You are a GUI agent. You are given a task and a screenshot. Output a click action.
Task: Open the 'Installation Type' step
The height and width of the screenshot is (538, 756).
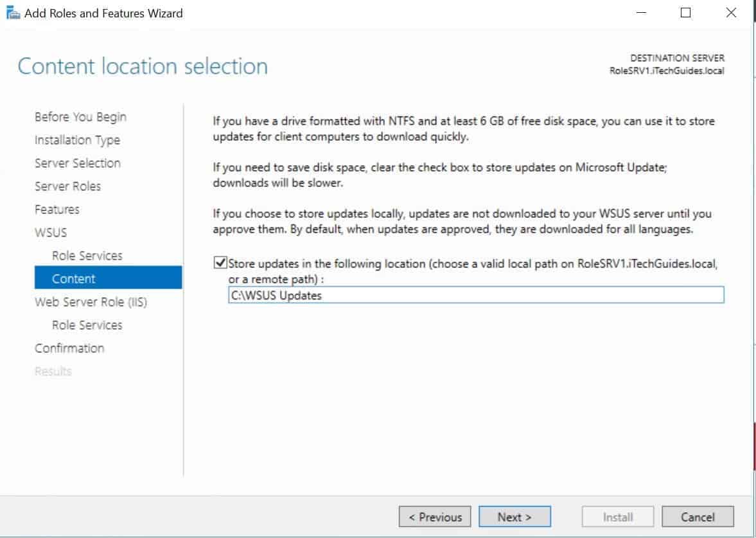pos(77,139)
